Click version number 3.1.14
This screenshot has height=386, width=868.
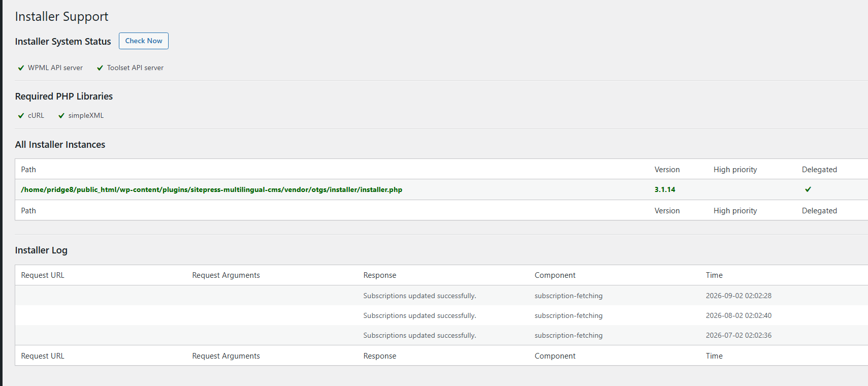coord(664,189)
